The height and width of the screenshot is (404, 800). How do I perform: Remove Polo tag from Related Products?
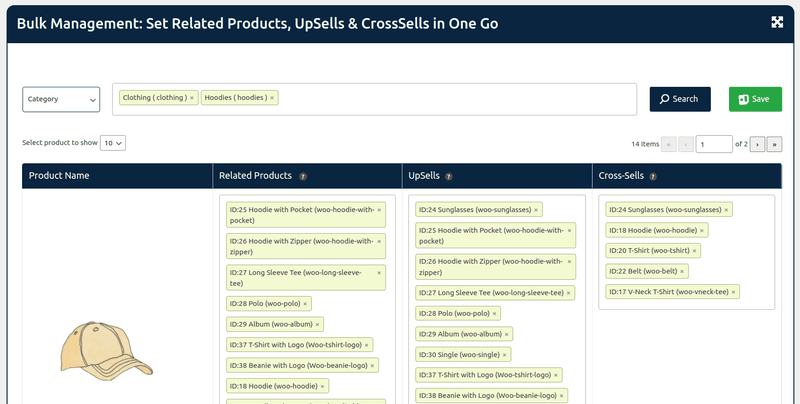[x=305, y=303]
